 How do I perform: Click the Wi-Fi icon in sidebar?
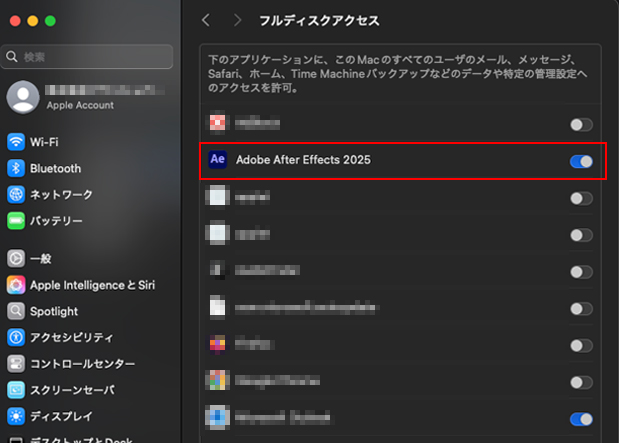tap(16, 142)
